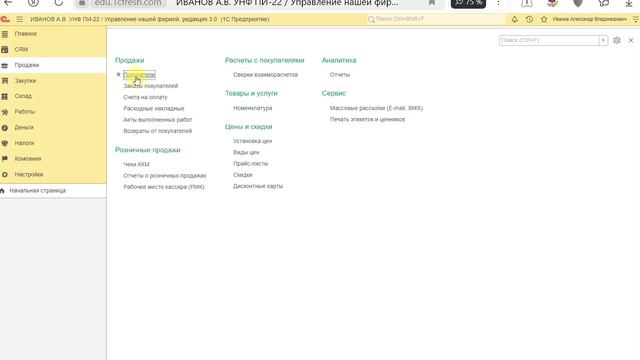Click the shield icon in browser toolbar
This screenshot has height=360, width=640.
click(578, 3)
